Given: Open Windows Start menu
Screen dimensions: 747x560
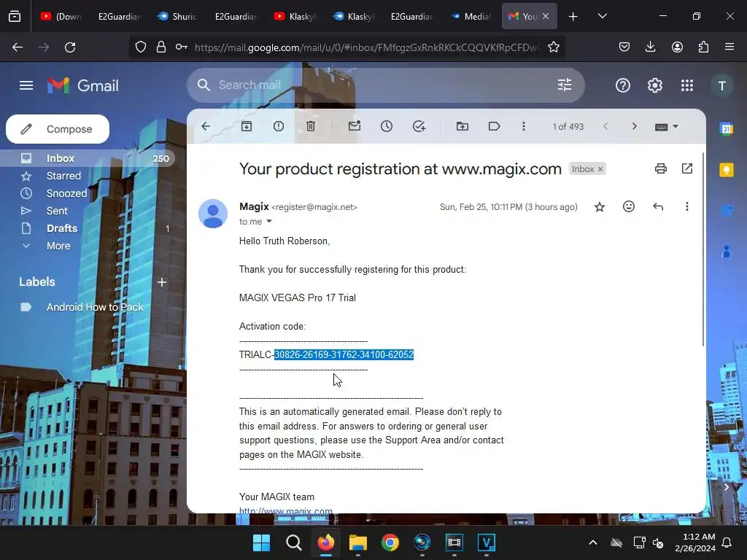Looking at the screenshot, I should click(261, 542).
